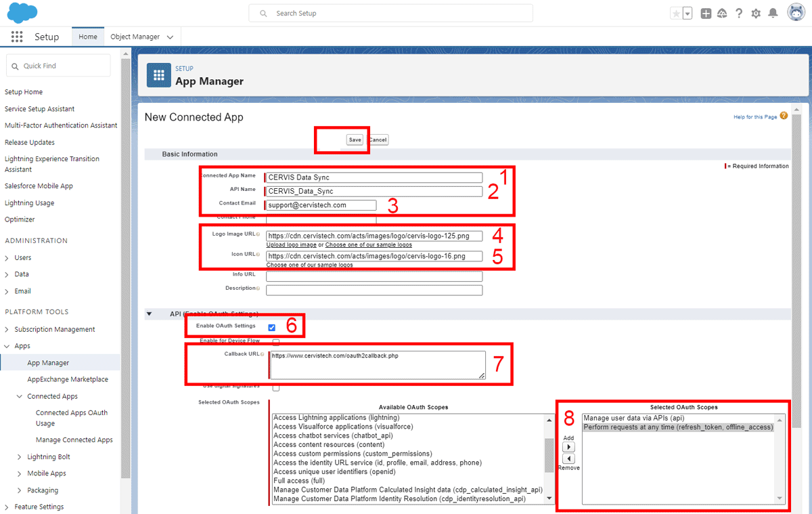Click the Connected App Name field
The height and width of the screenshot is (514, 812).
coord(374,177)
